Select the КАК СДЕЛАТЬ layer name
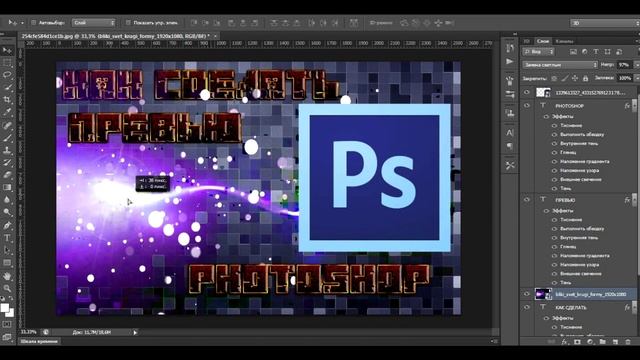Screen dimensions: 640x360 click(571, 307)
